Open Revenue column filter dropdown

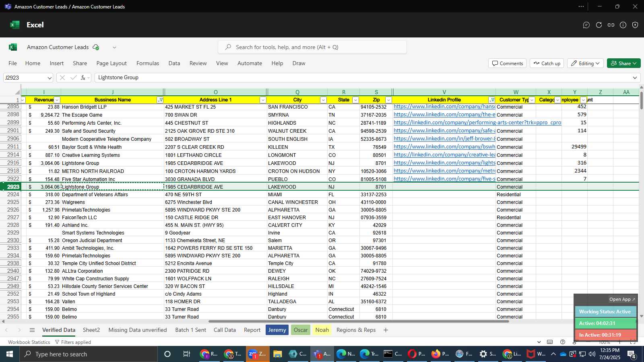(57, 100)
